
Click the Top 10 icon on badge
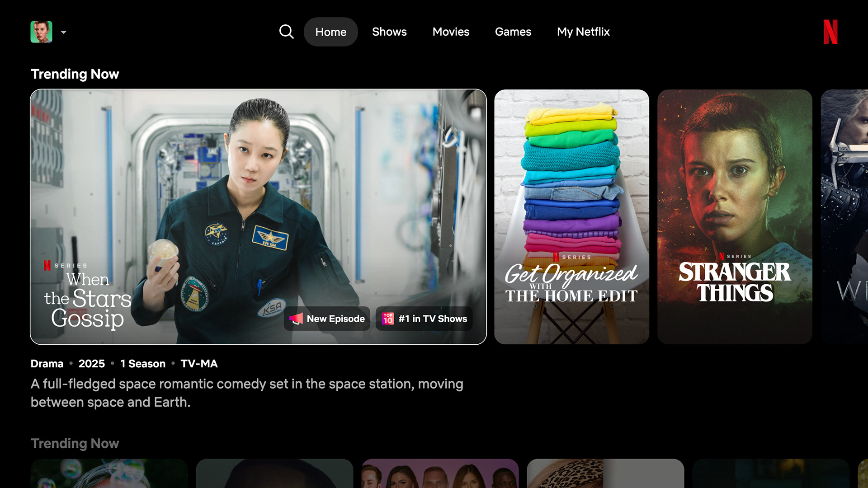click(388, 319)
